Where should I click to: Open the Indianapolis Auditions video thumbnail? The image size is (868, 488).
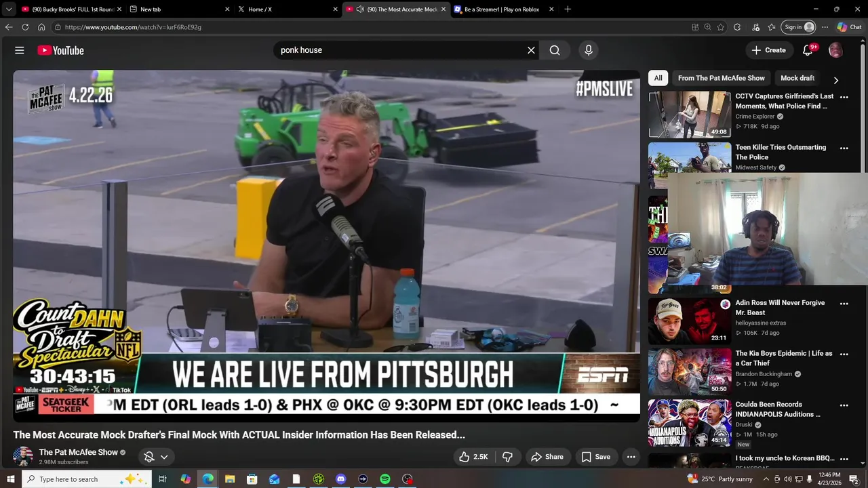point(689,422)
